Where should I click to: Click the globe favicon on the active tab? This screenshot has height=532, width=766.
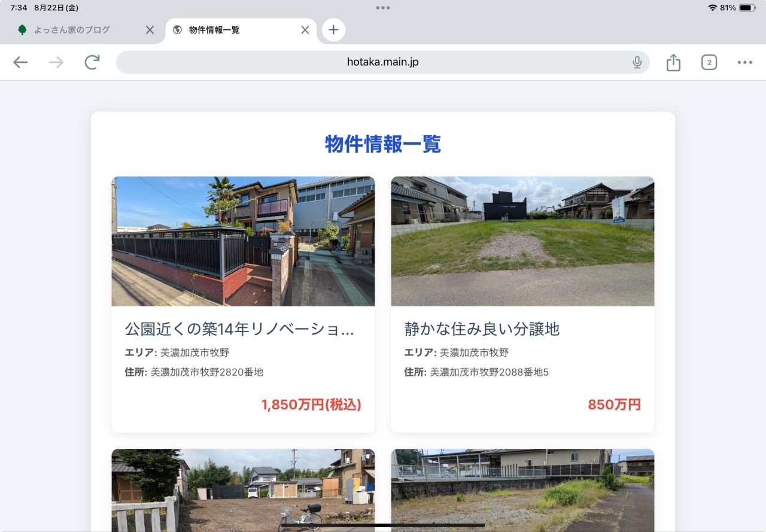tap(176, 29)
